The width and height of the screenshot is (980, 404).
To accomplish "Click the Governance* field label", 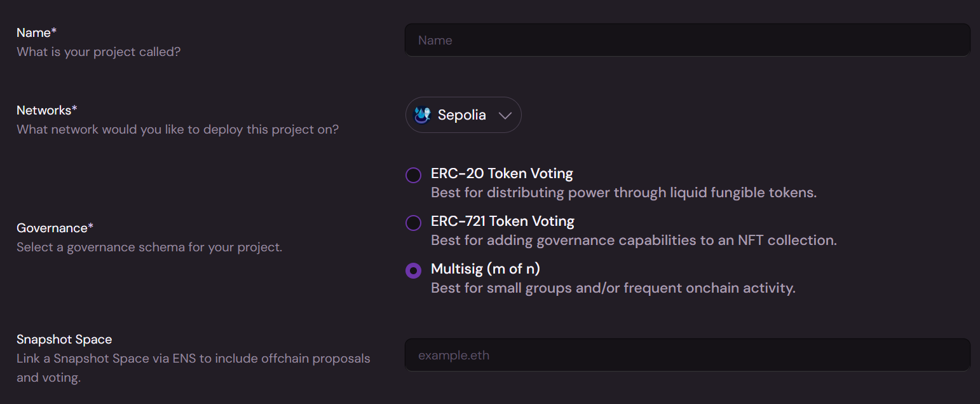I will (x=55, y=228).
